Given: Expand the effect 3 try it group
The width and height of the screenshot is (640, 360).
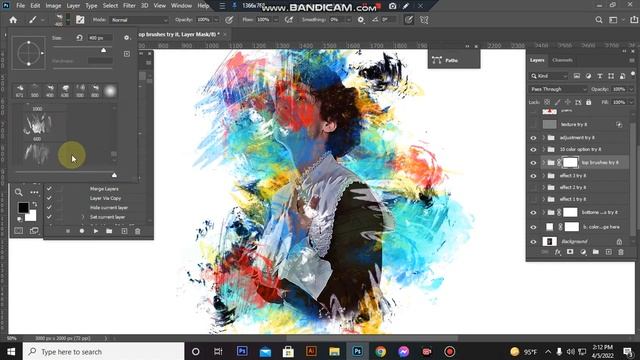Looking at the screenshot, I should 544,176.
